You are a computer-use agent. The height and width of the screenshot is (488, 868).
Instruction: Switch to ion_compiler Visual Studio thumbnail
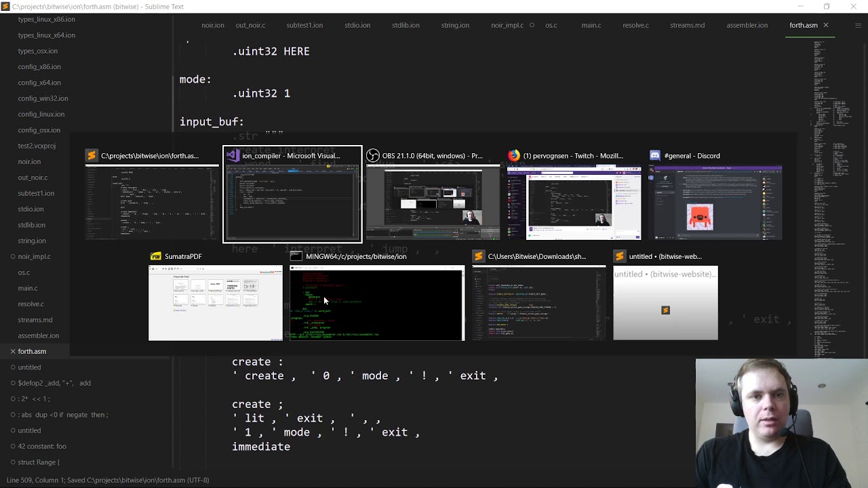pyautogui.click(x=292, y=203)
